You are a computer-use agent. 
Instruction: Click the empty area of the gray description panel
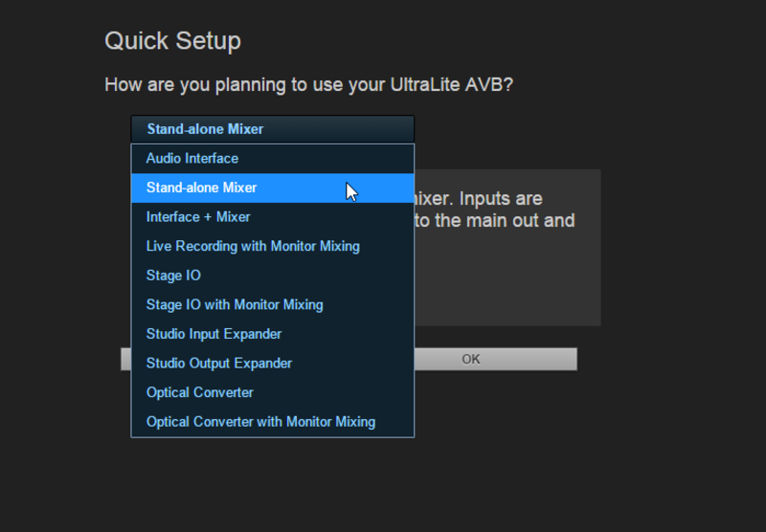[x=507, y=283]
